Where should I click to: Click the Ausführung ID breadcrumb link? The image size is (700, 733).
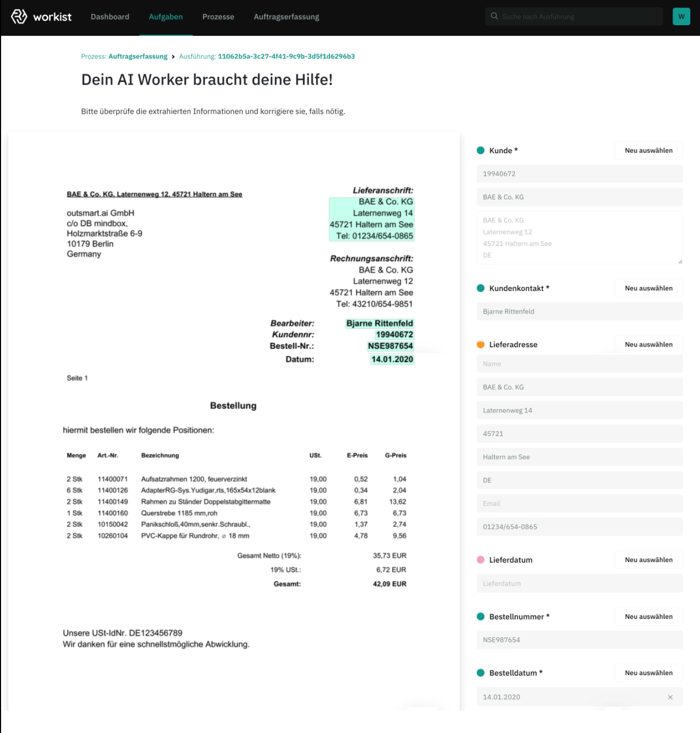coord(286,56)
